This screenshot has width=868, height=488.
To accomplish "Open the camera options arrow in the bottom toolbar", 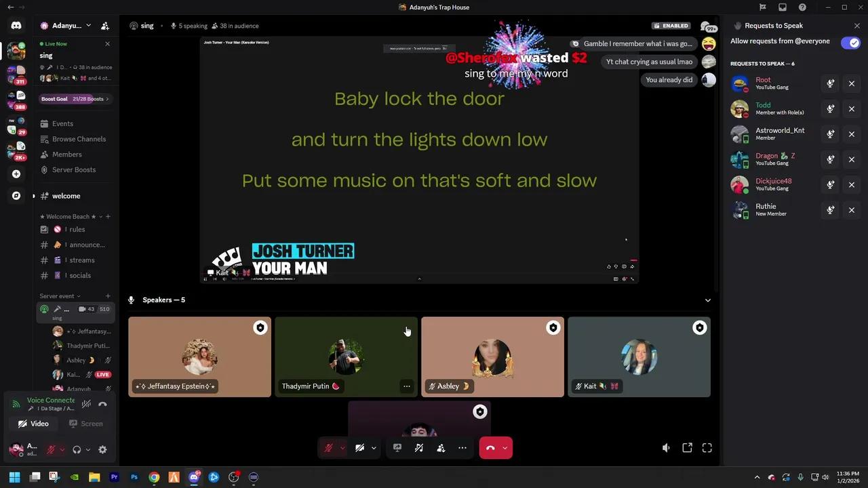I will 373,448.
